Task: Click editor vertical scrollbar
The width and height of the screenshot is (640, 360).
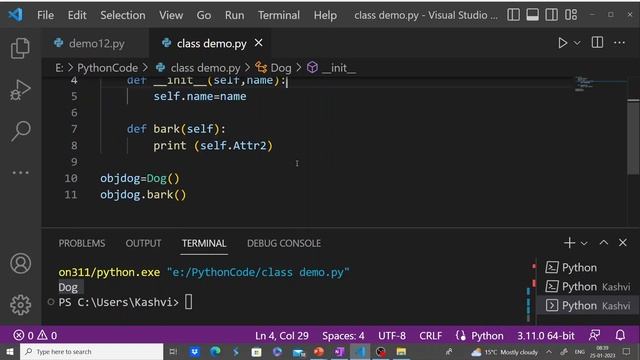Action: [633, 137]
